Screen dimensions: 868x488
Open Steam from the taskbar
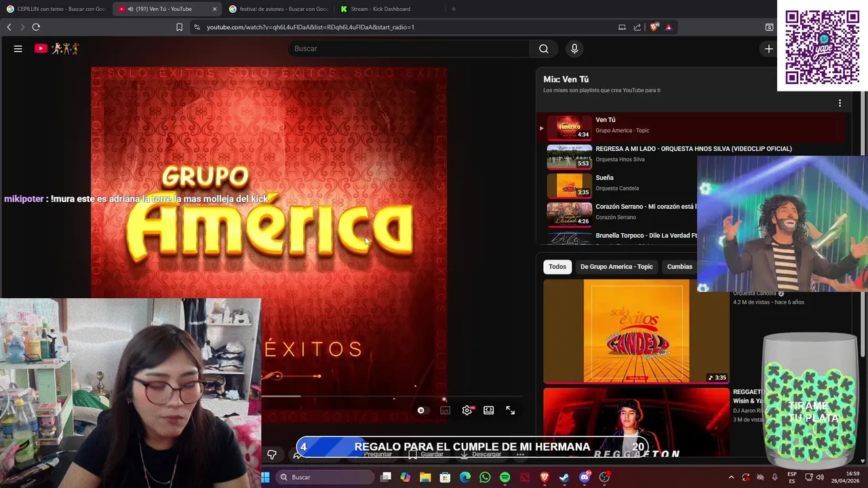[564, 477]
